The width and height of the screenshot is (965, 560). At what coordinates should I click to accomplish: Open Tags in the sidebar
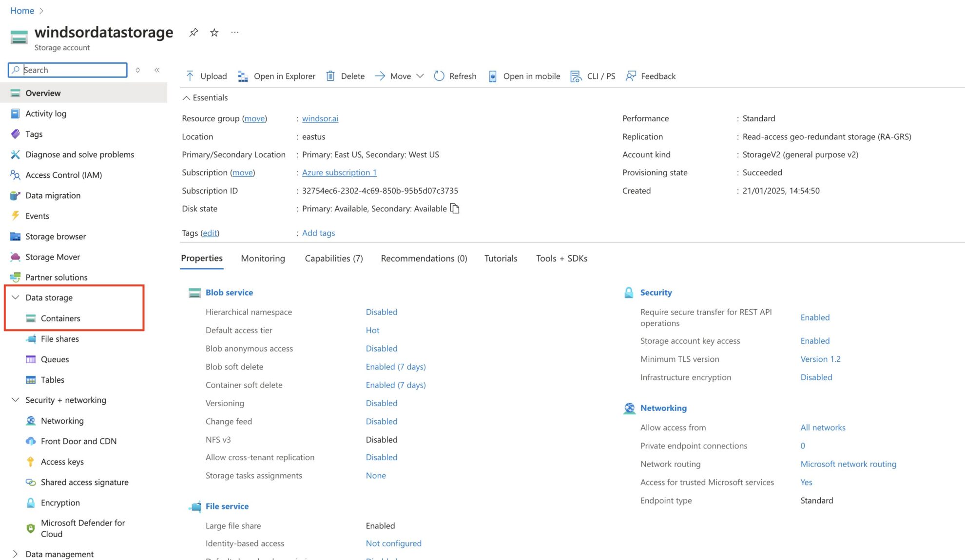[x=34, y=134]
